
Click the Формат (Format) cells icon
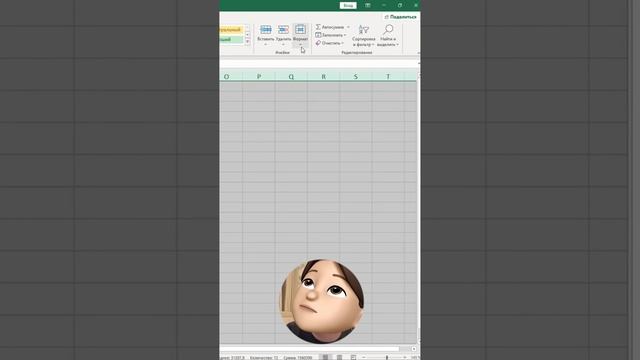click(300, 30)
